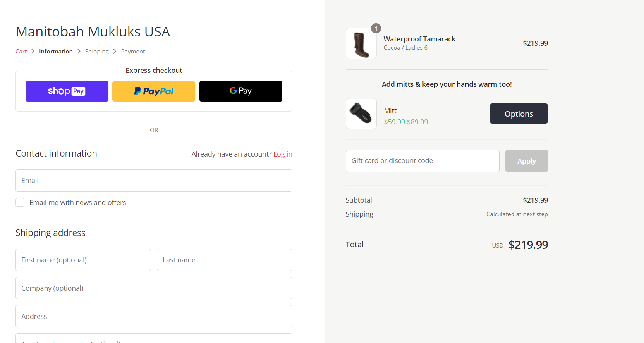Viewport: 644px width, 343px height.
Task: Focus the gift card or discount code field
Action: coord(422,161)
